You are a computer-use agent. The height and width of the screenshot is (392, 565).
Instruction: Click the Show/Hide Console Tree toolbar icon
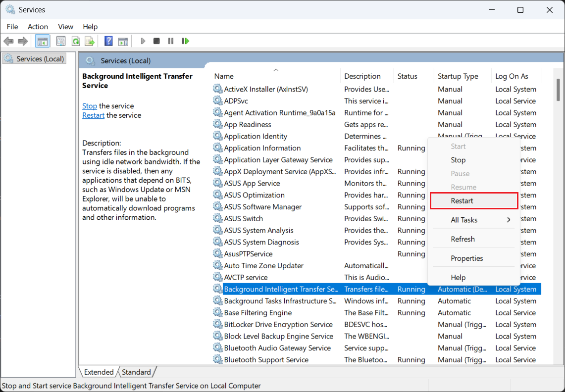(43, 41)
